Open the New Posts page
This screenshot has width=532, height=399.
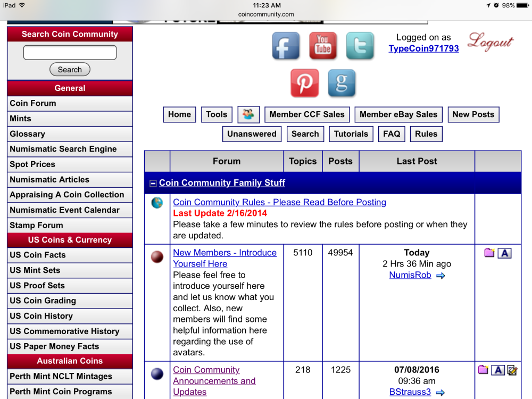tap(473, 114)
